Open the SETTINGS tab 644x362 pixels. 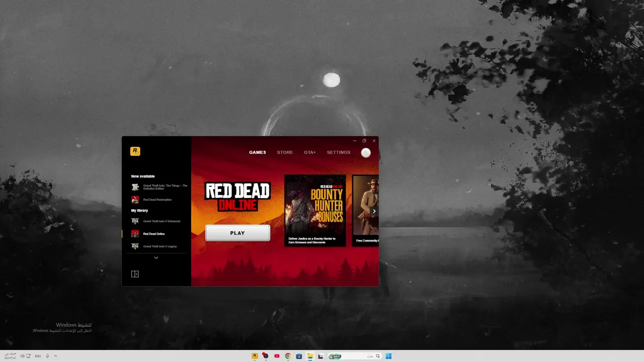click(x=339, y=152)
